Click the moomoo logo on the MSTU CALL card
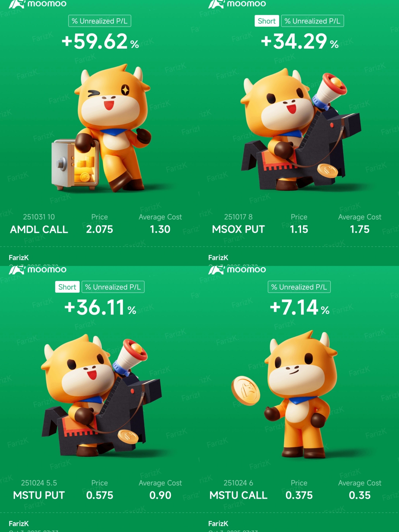 [x=237, y=270]
